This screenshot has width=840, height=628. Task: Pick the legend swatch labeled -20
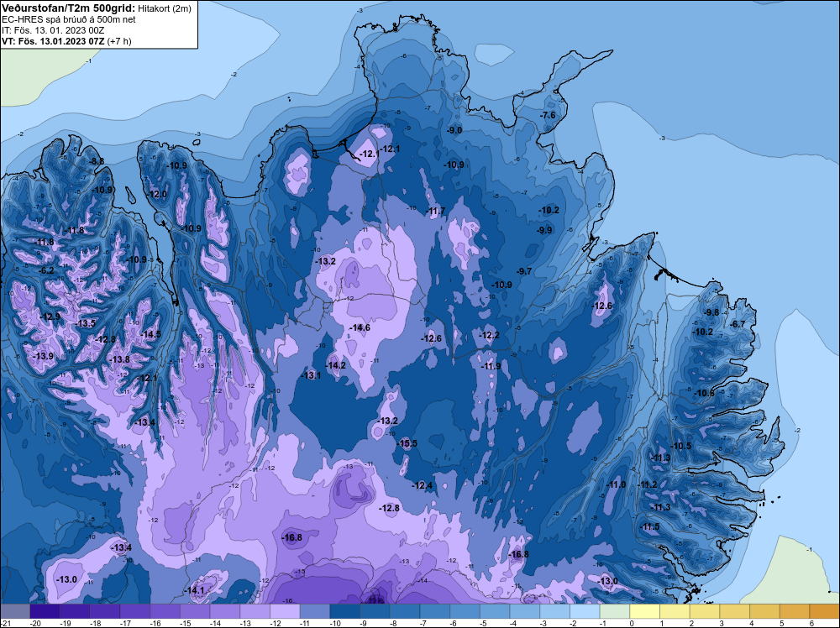tap(45, 611)
